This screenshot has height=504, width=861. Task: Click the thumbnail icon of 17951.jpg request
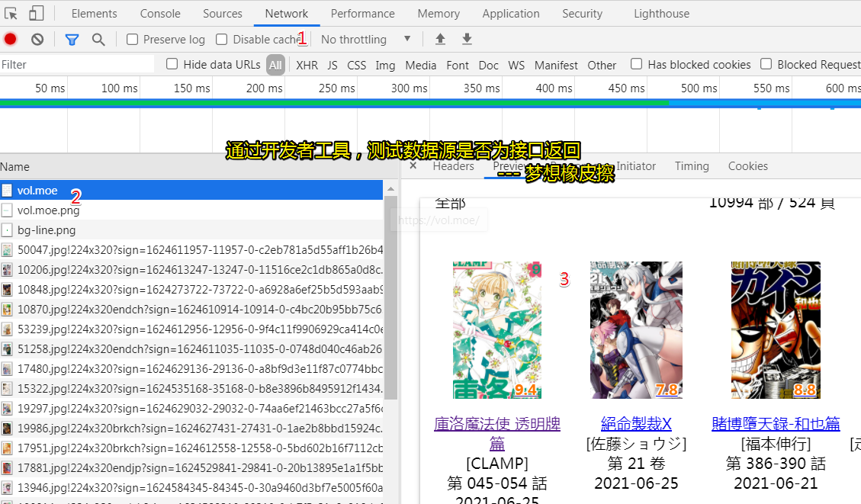(x=7, y=448)
